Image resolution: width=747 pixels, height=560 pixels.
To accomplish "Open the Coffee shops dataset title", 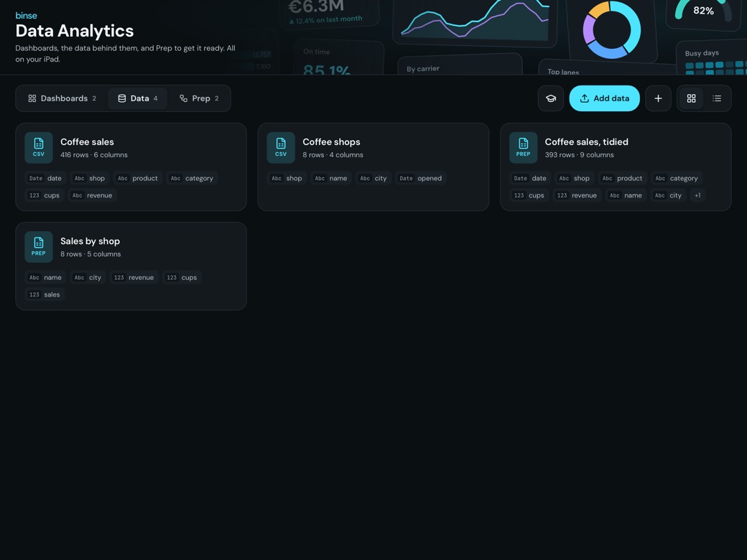I will click(x=331, y=142).
